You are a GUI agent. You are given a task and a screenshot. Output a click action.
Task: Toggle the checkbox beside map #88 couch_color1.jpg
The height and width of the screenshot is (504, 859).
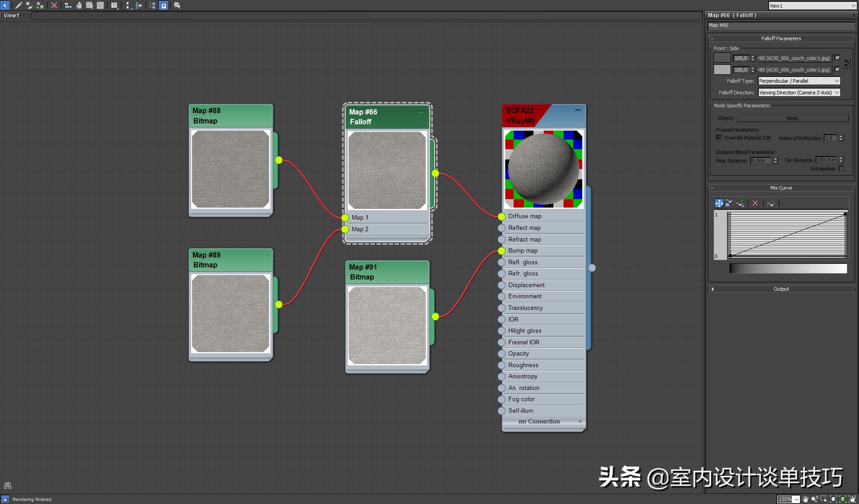click(x=837, y=58)
